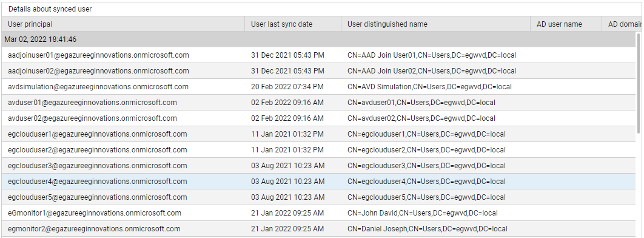Viewport: 644px width, 238px height.
Task: Click CN=egclouduser5 distinguished name cell
Action: (x=426, y=197)
